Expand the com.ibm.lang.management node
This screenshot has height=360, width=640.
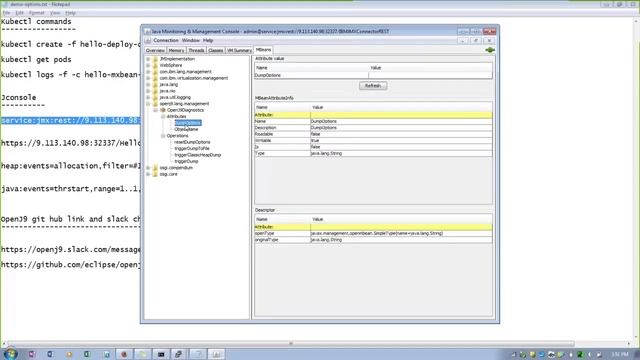(149, 71)
